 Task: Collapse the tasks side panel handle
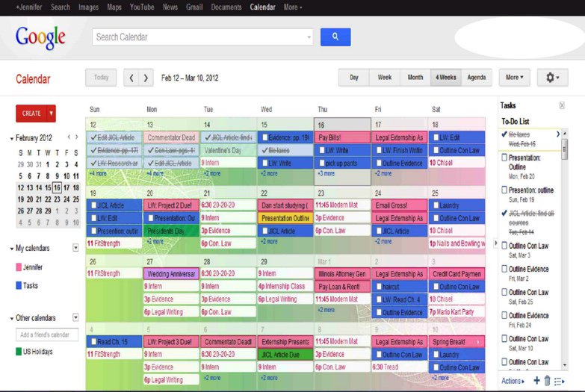[x=495, y=243]
